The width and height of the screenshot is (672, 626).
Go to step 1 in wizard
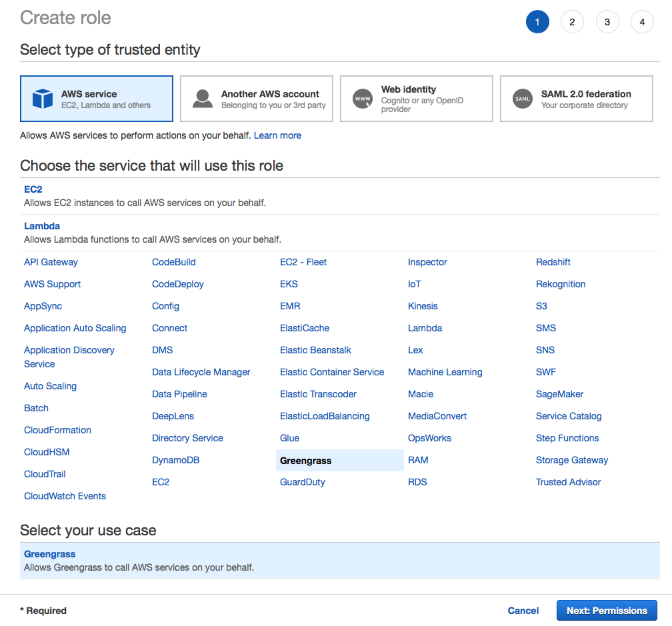tap(537, 22)
